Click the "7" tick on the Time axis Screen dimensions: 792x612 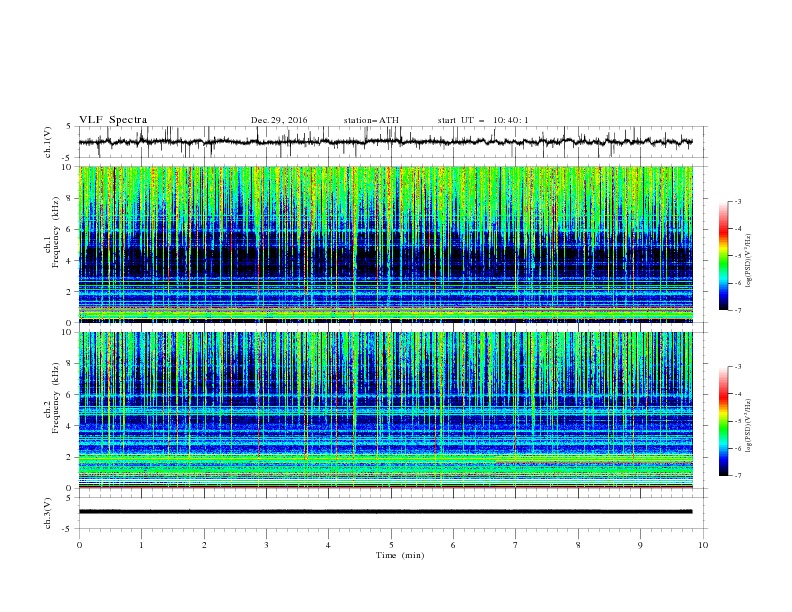coord(516,545)
